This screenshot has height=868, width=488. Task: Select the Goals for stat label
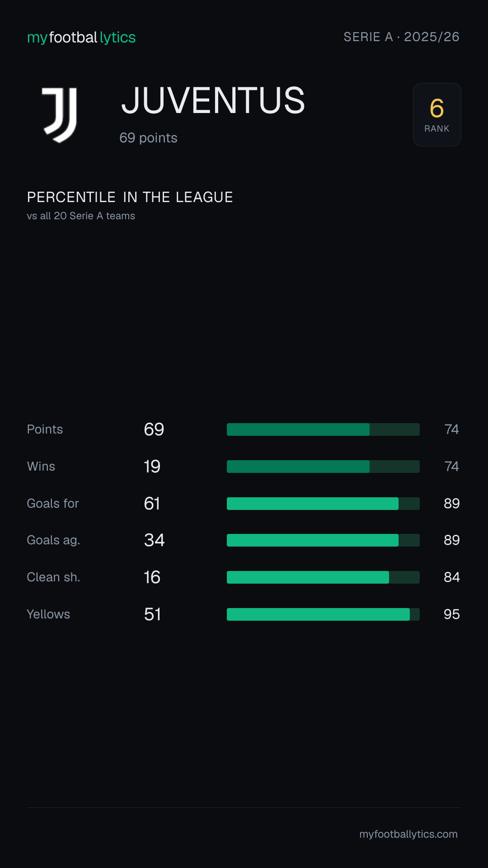tap(53, 504)
